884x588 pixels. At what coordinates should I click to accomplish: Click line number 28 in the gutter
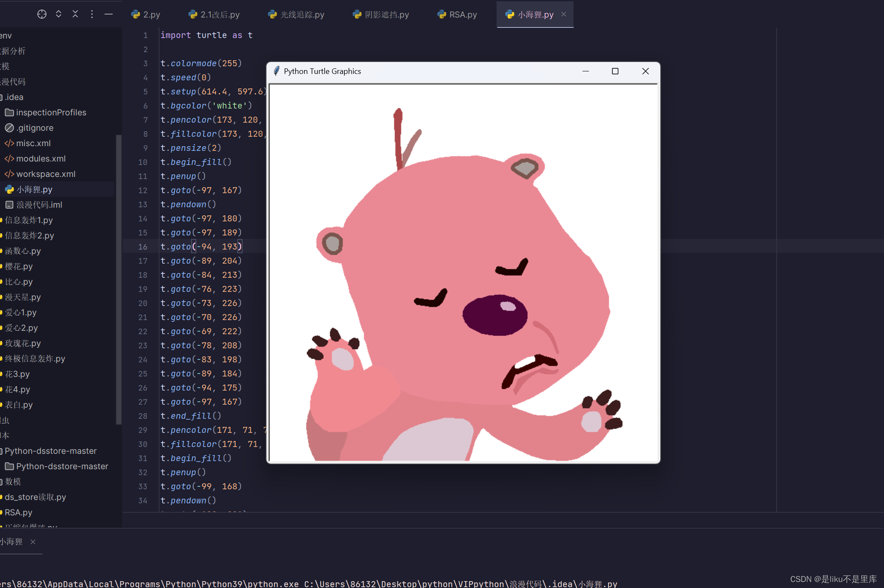tap(143, 416)
